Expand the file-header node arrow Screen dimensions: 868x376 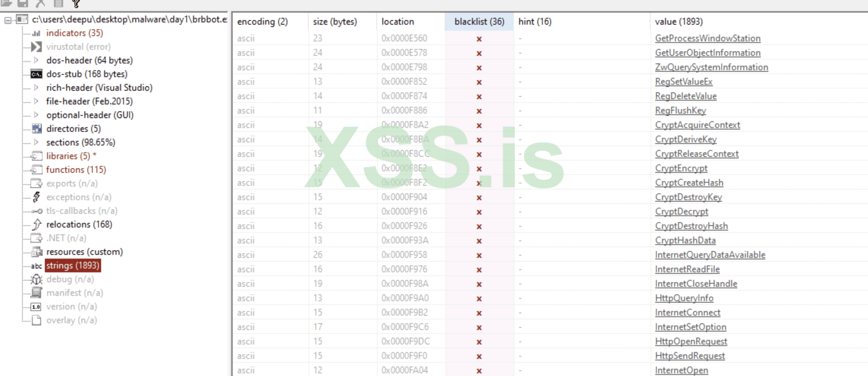36,101
